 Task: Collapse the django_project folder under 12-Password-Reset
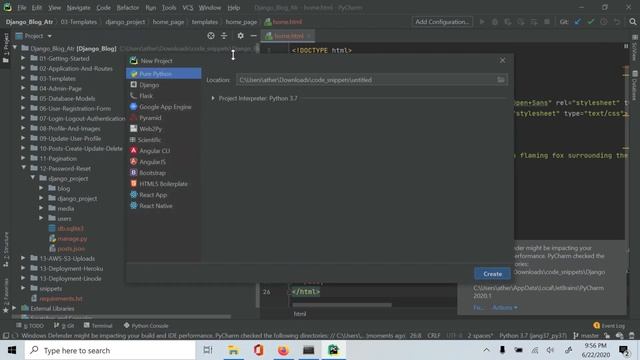pyautogui.click(x=33, y=178)
